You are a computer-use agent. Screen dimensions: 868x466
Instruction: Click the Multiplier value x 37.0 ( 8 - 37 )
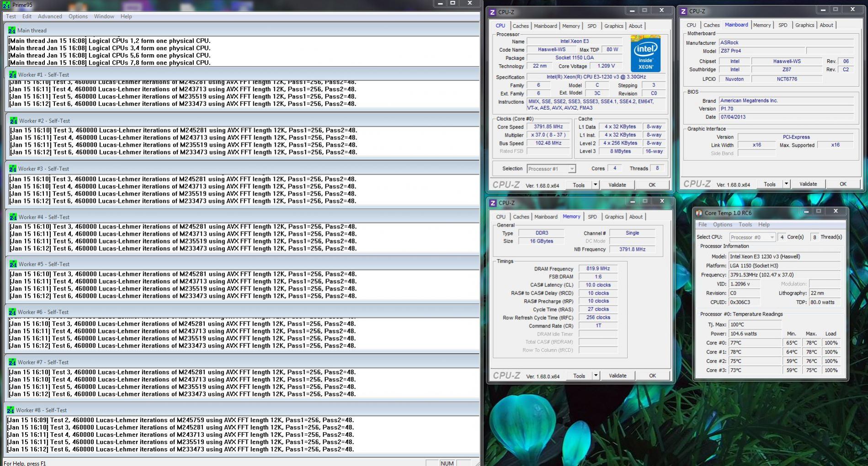point(548,135)
